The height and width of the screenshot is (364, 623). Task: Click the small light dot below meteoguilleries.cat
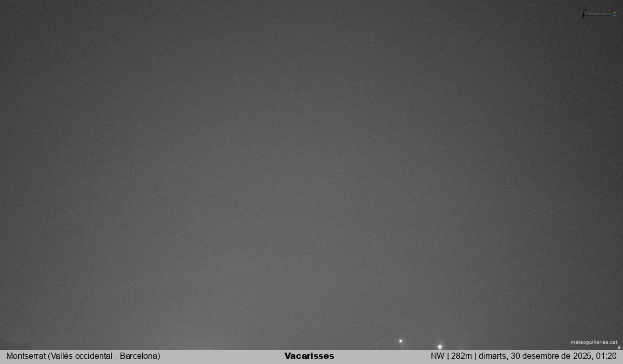click(x=619, y=347)
